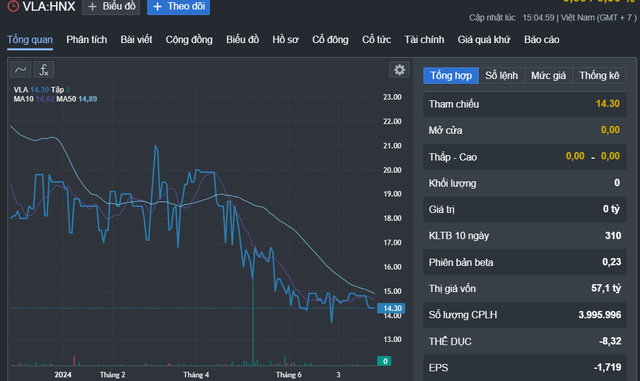Select the Sổ lệnh panel tab
This screenshot has height=381, width=640.
pos(501,76)
